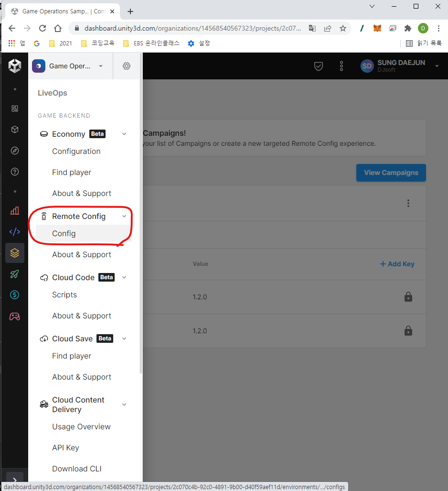Click the Unity logo icon in sidebar
Screen dimensions: 448x491
point(15,66)
